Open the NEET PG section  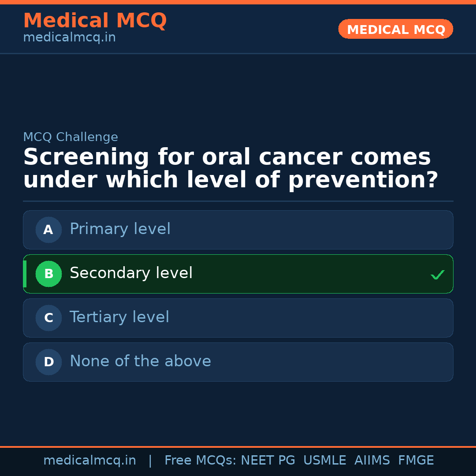pos(268,460)
